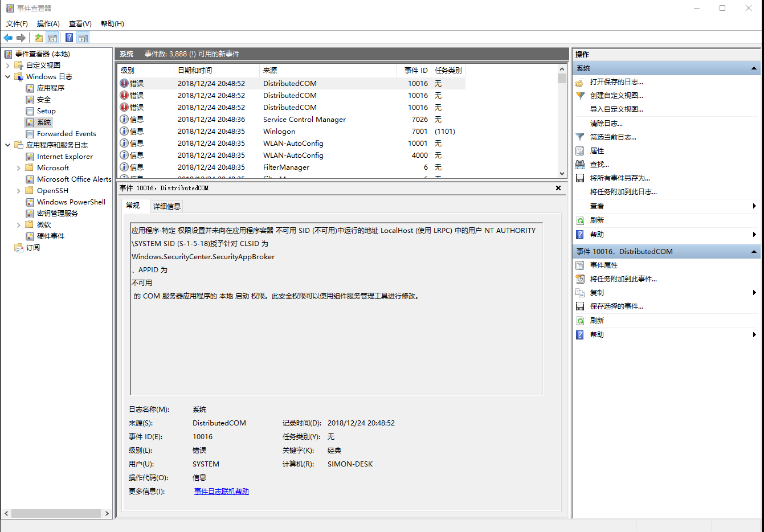Open the 查看(V) menu

(80, 23)
